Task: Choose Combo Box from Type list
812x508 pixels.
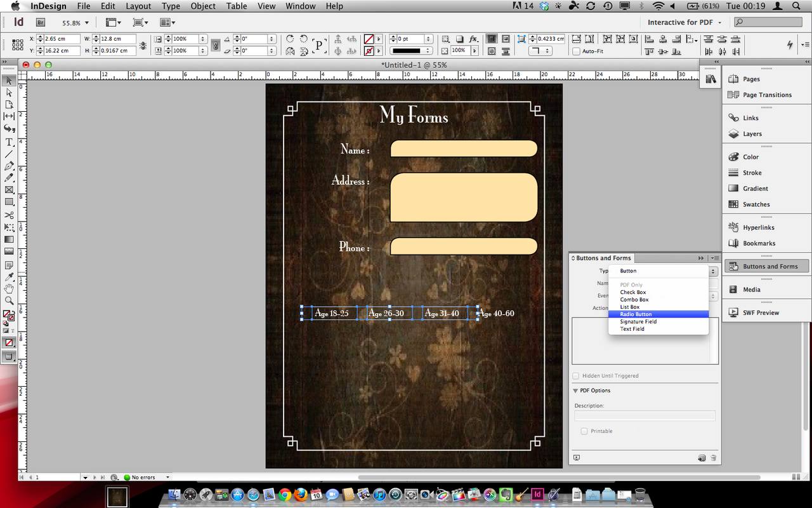Action: 658,300
